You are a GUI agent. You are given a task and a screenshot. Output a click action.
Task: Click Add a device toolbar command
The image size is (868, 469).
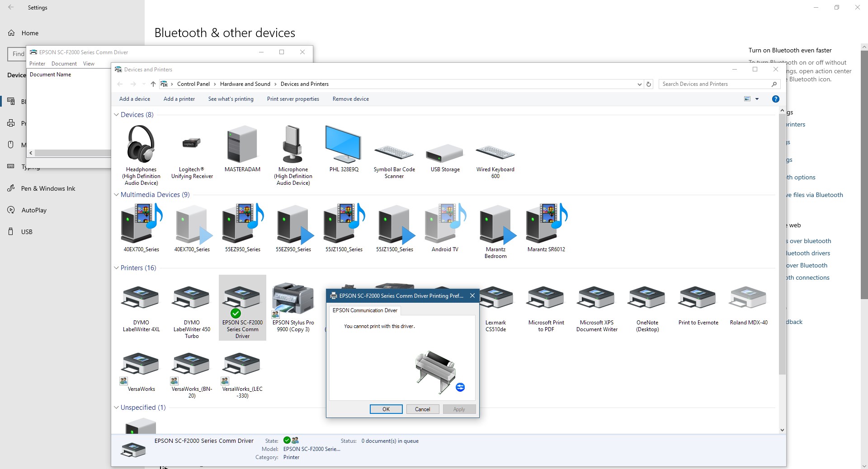(135, 99)
